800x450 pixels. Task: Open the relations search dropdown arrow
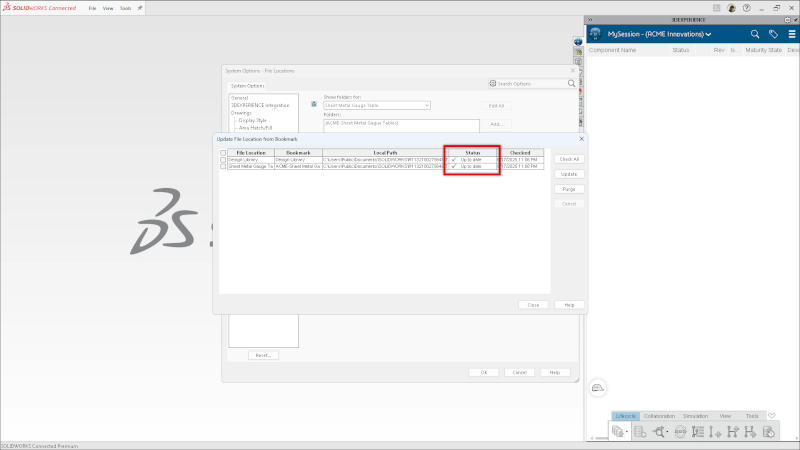click(667, 432)
